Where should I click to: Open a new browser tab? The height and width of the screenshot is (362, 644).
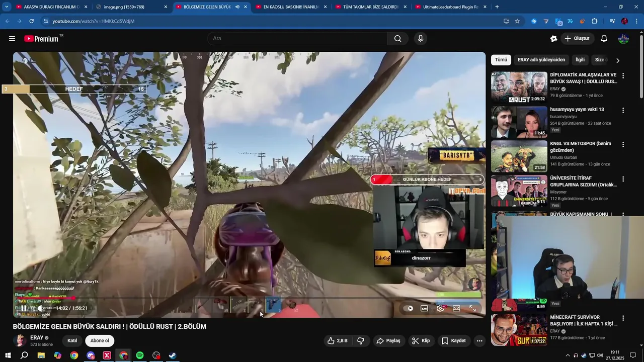pos(497,7)
